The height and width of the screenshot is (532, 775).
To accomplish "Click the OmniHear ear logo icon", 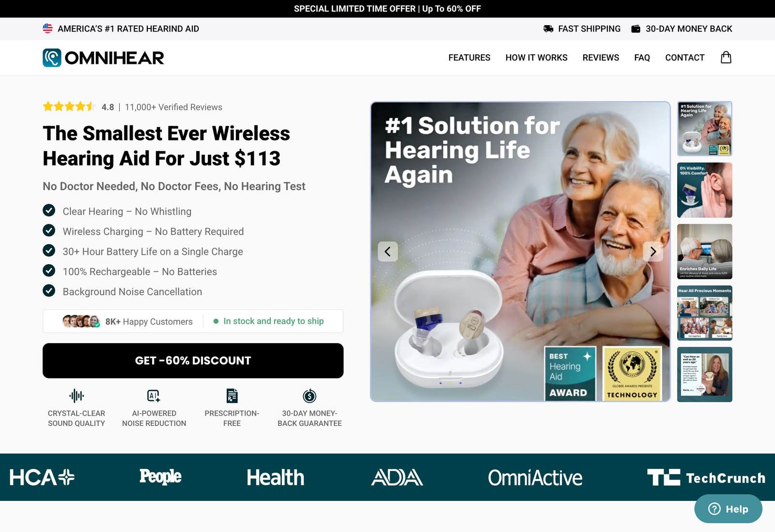I will click(52, 58).
